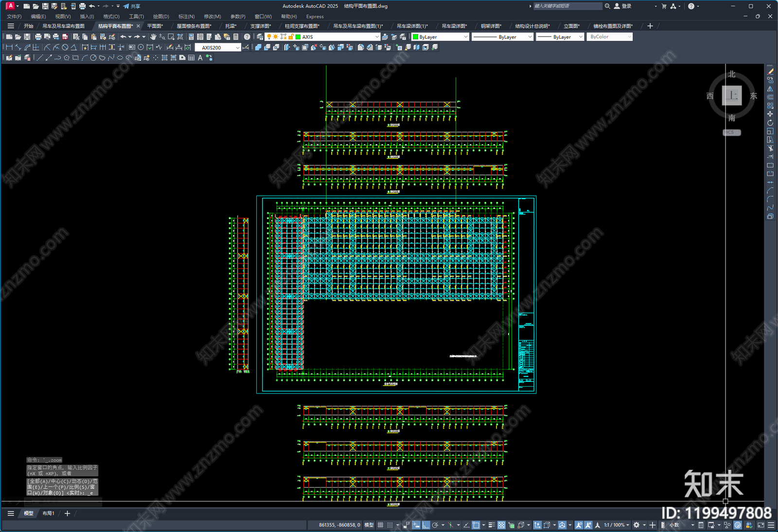Click the 登录 sign-in button
This screenshot has width=778, height=532.
click(x=623, y=6)
